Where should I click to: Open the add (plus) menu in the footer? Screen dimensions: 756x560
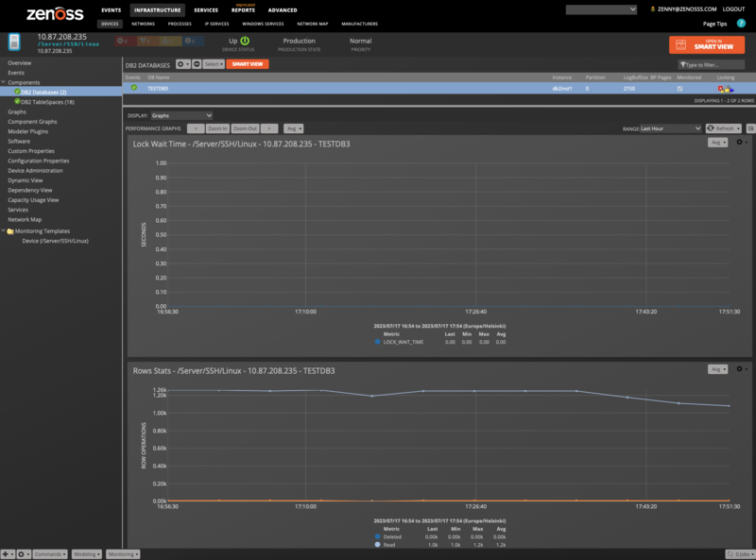8,554
